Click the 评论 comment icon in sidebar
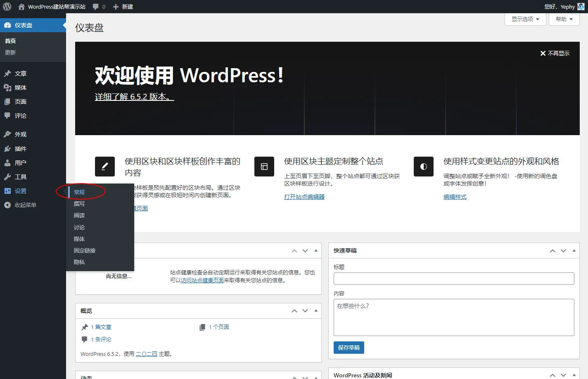588x379 pixels. 7,116
